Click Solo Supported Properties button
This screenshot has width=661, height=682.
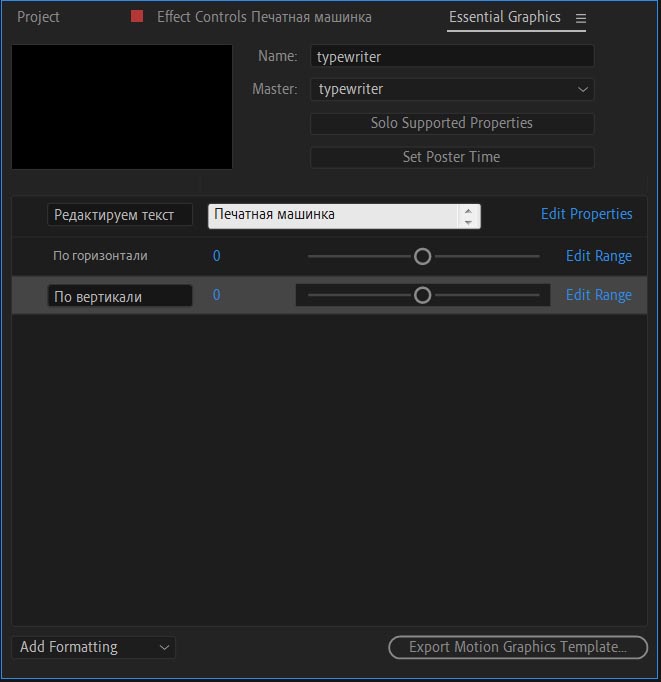(452, 123)
